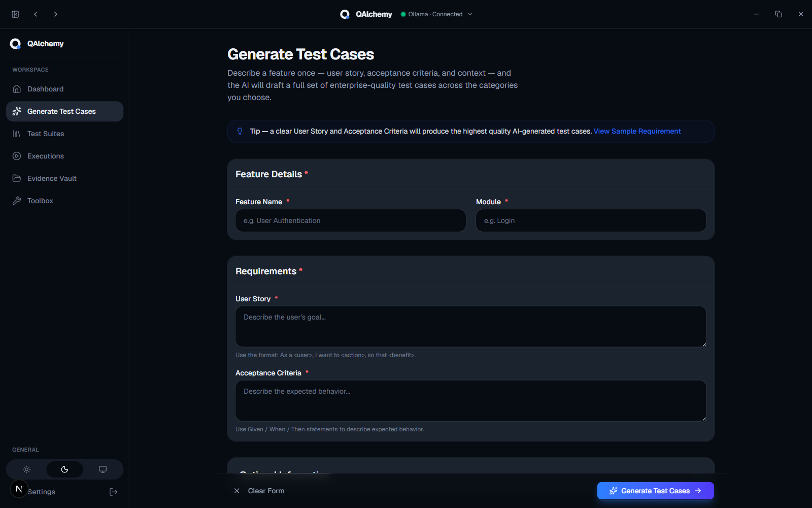This screenshot has height=508, width=812.
Task: Click into the User Story textarea
Action: pyautogui.click(x=471, y=327)
